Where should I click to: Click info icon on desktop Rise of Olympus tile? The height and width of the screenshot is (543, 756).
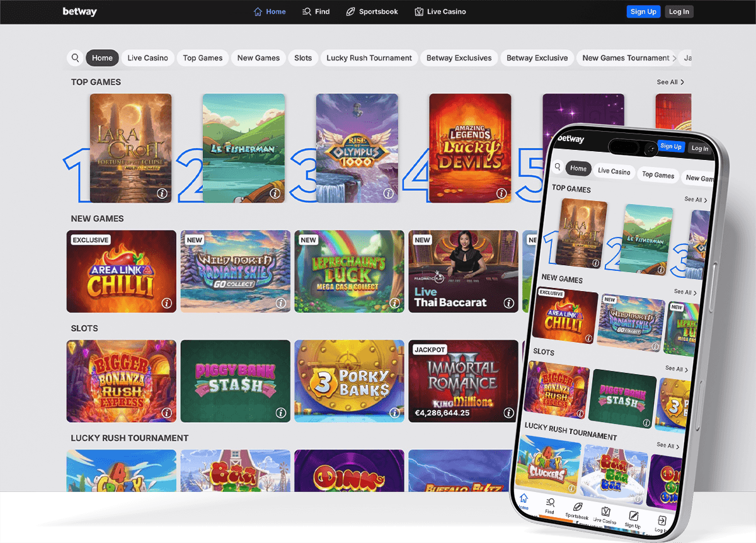pos(389,193)
